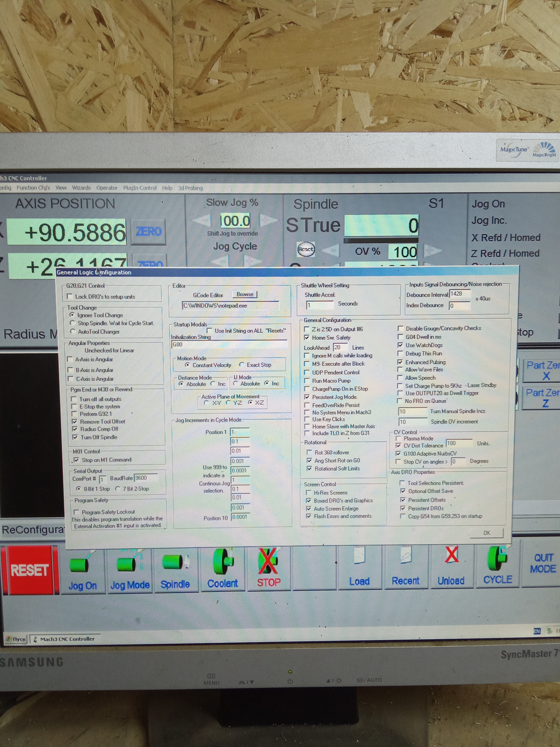Image resolution: width=560 pixels, height=747 pixels.
Task: Enable Lock DRO's to setup units checkbox
Action: (70, 297)
